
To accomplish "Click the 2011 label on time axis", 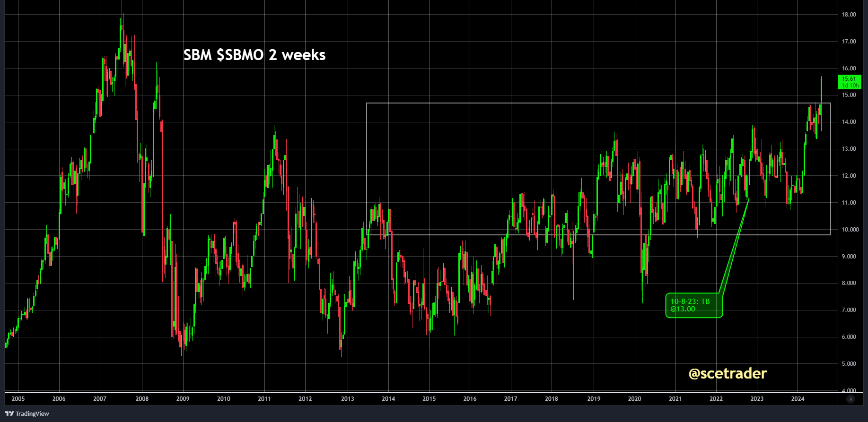I will [264, 399].
